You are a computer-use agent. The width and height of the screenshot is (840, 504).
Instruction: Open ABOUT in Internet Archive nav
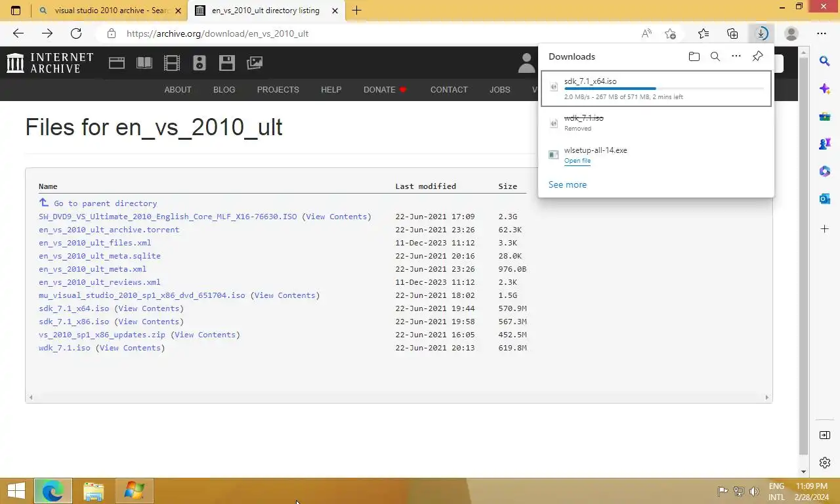178,90
